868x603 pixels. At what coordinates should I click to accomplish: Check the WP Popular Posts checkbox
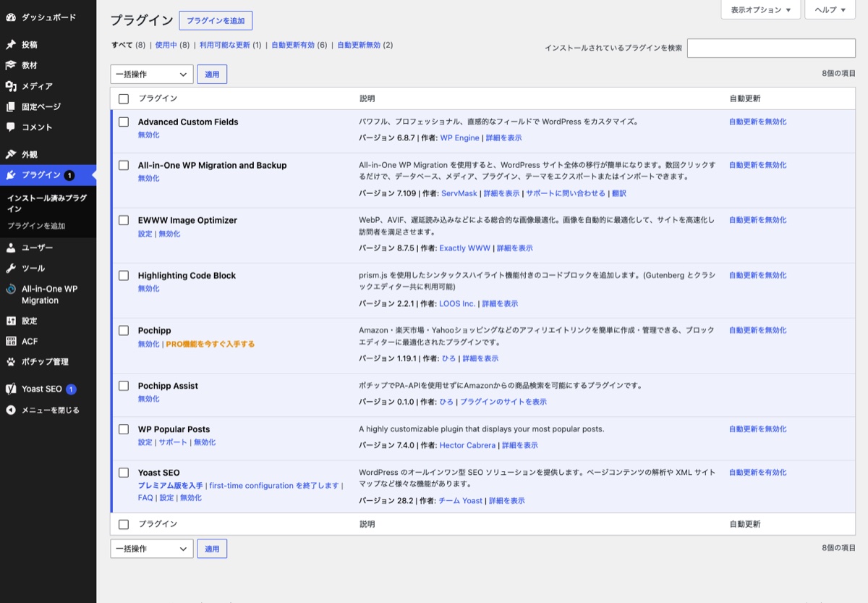pos(124,429)
